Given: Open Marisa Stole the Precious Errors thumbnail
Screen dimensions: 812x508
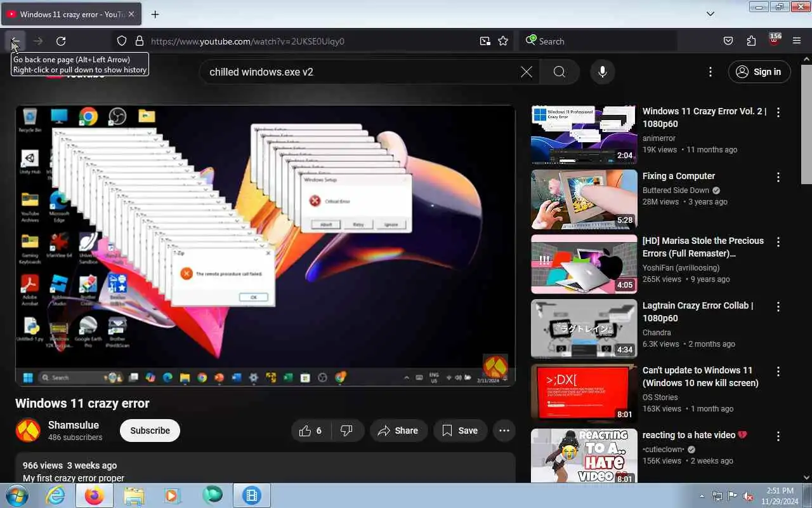Looking at the screenshot, I should click(584, 264).
